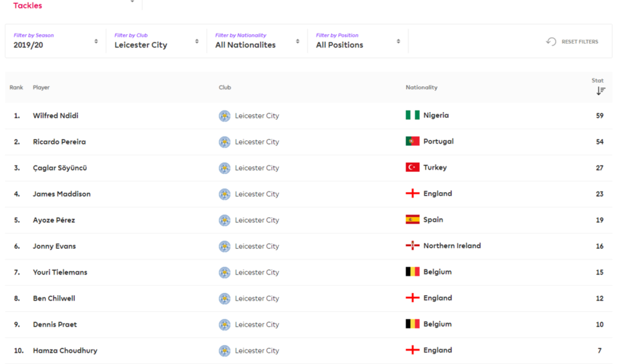Open Jonny Evans's player page

(x=54, y=246)
